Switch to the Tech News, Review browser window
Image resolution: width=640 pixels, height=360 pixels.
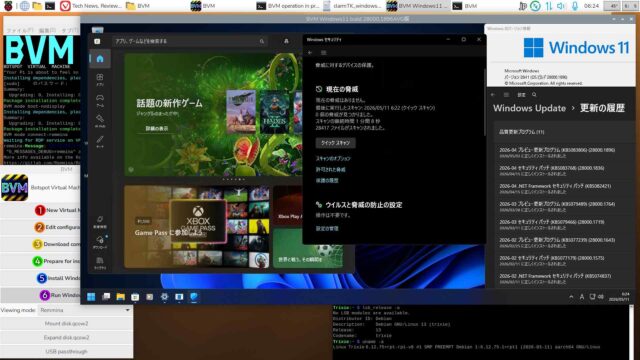coord(91,6)
